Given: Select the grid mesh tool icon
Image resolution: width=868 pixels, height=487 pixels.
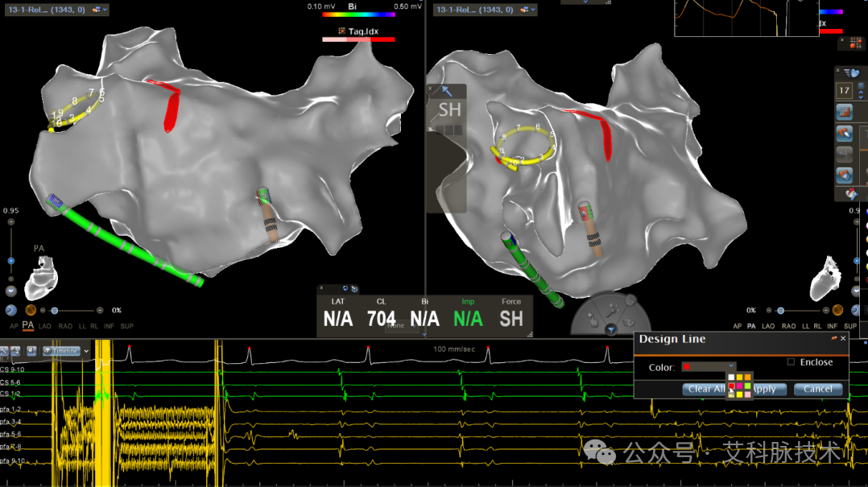Looking at the screenshot, I should coord(844,112).
